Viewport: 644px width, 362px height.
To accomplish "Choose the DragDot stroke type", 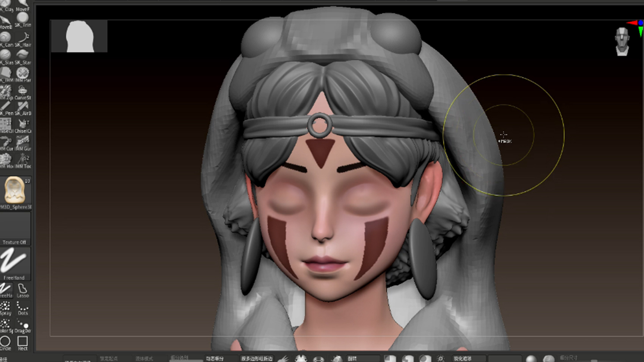I will 23,326.
